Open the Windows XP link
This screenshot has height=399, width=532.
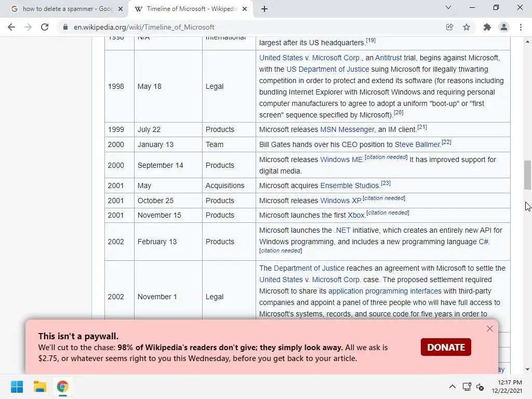click(x=341, y=201)
